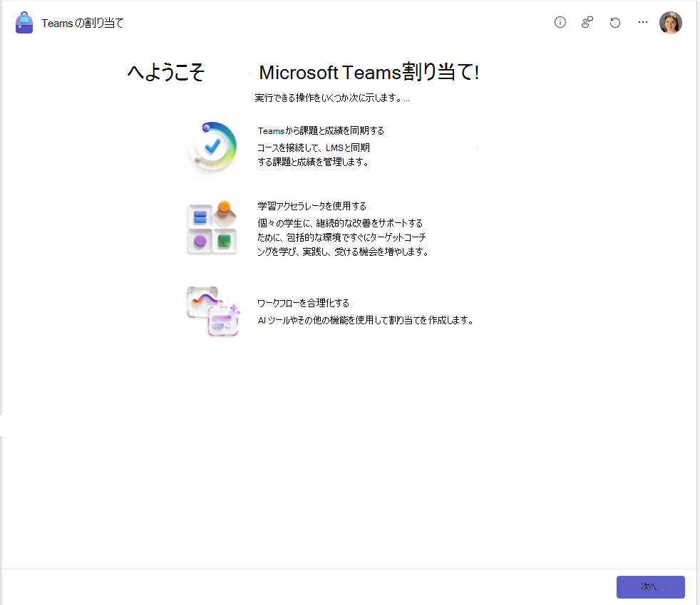Click heading '学習アクセラレータを使用する'

coord(312,206)
